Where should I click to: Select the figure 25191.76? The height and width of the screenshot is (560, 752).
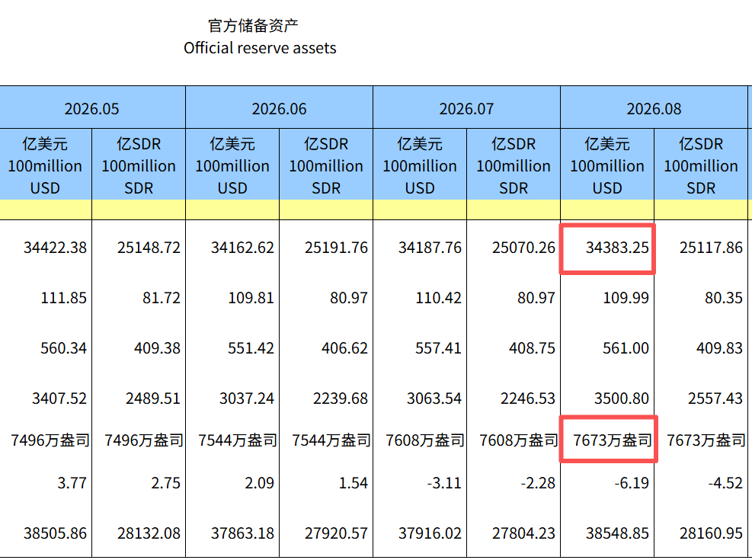point(336,248)
